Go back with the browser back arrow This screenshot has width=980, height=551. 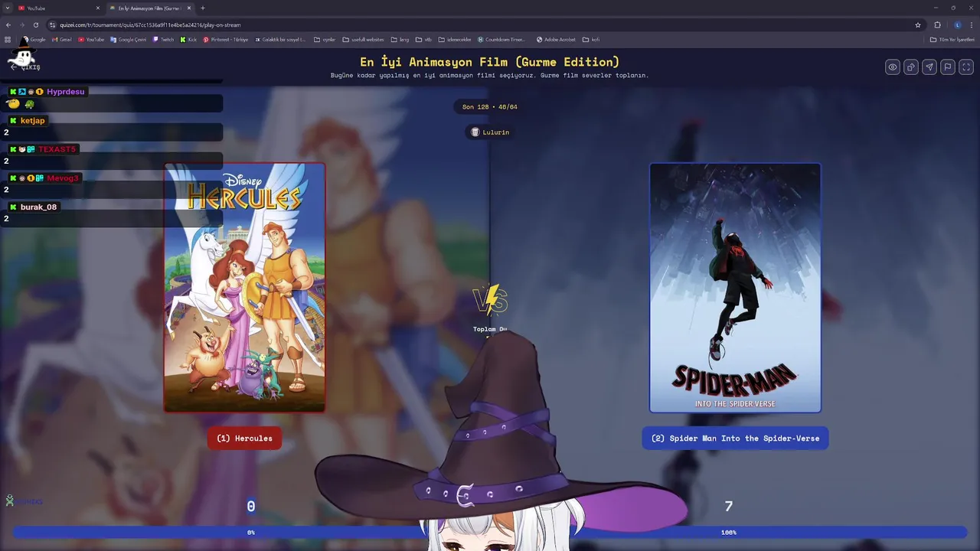click(8, 24)
